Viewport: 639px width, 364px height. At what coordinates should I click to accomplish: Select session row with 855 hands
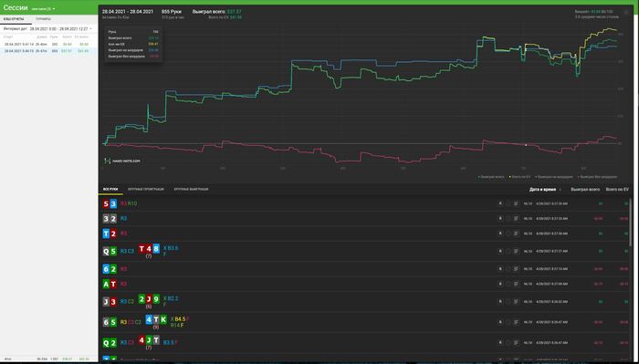point(48,51)
